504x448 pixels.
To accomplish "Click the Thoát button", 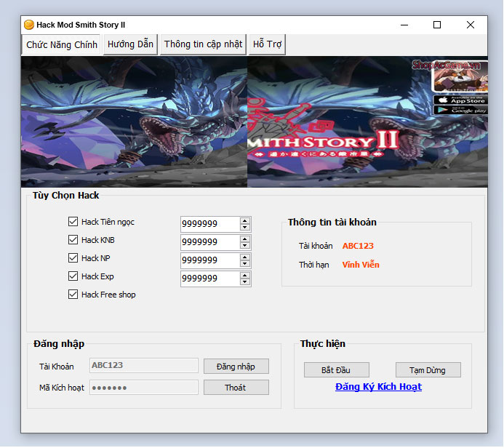I will point(236,388).
